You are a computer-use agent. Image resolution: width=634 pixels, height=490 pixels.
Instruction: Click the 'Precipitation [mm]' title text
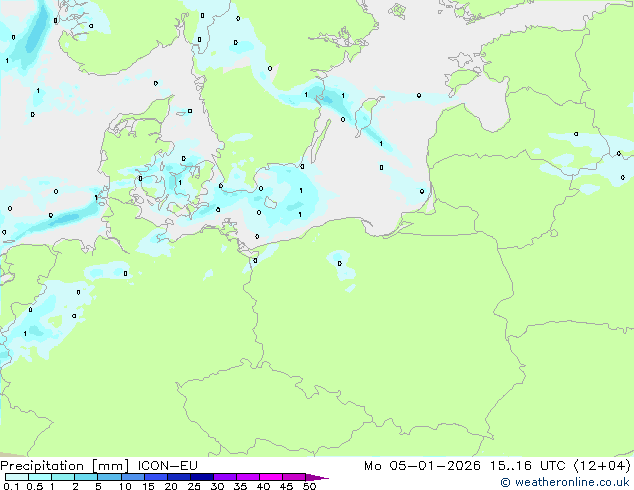65,466
